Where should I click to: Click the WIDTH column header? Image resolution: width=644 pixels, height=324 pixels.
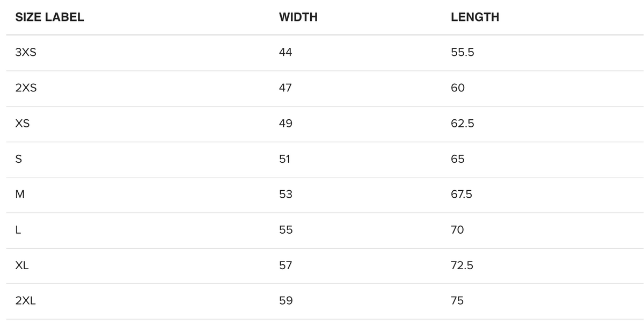coord(298,17)
